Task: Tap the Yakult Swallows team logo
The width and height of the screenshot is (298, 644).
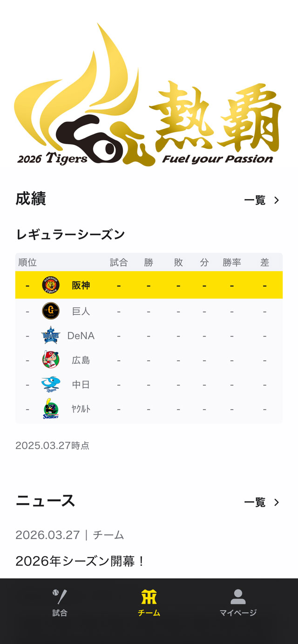Action: point(51,409)
